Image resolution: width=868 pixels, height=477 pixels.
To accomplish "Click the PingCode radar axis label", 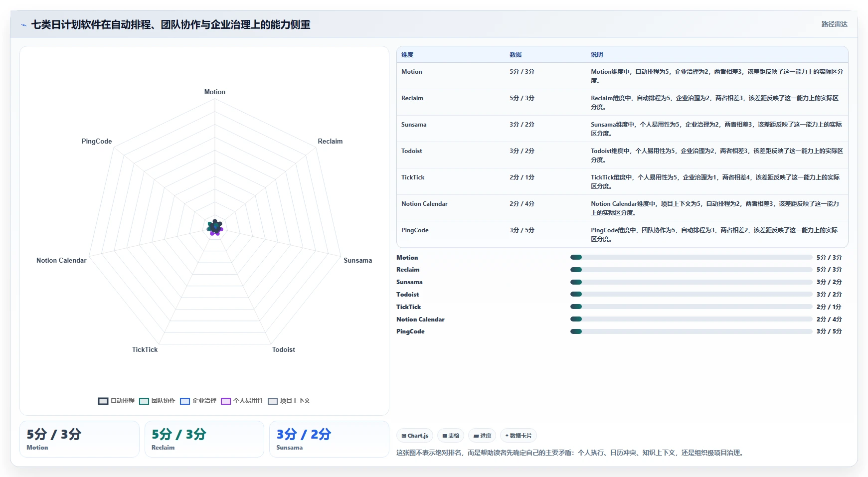I will coord(97,142).
